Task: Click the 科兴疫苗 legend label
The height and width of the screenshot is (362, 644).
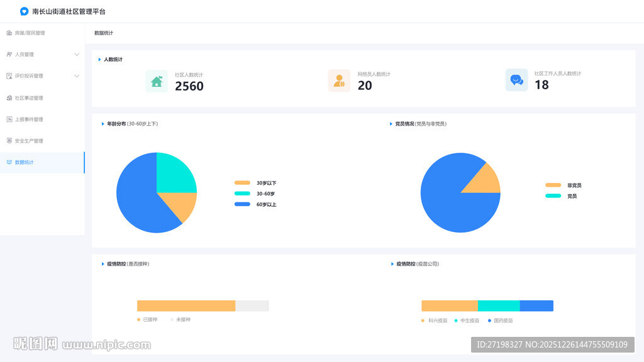Action: [x=438, y=321]
